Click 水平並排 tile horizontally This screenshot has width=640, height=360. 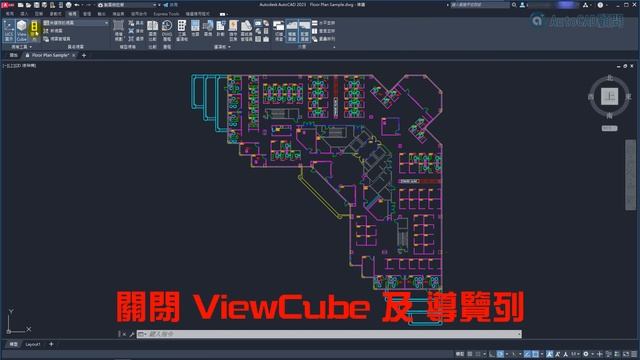(x=323, y=23)
